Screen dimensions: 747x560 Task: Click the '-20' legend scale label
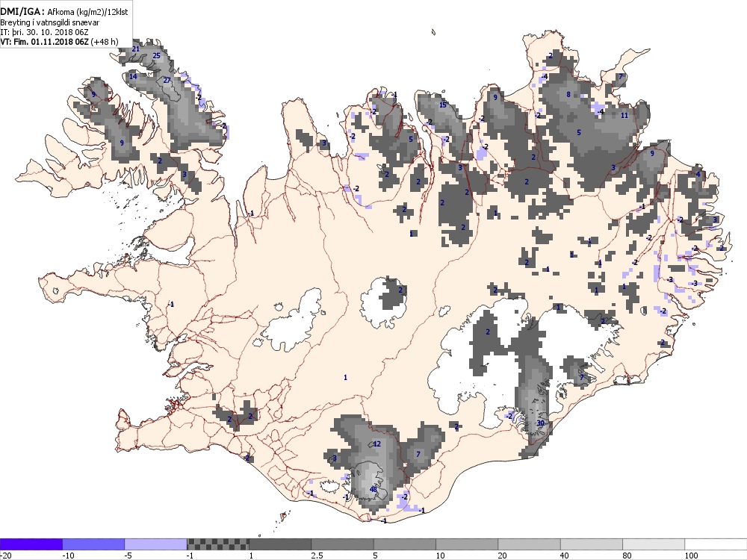point(6,556)
